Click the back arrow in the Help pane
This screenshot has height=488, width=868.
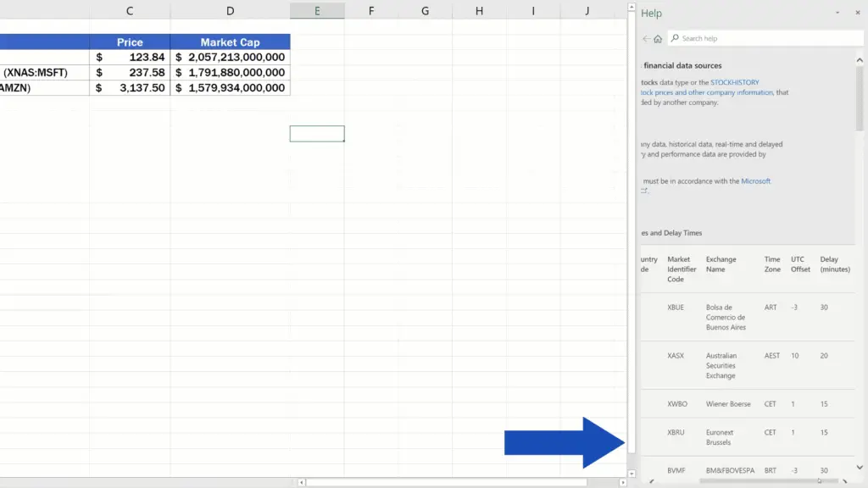[645, 38]
